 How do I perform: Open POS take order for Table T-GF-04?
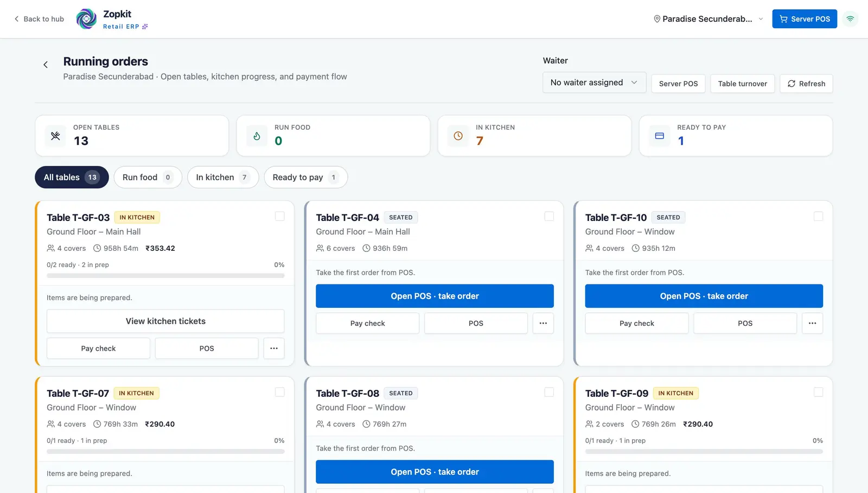[435, 296]
